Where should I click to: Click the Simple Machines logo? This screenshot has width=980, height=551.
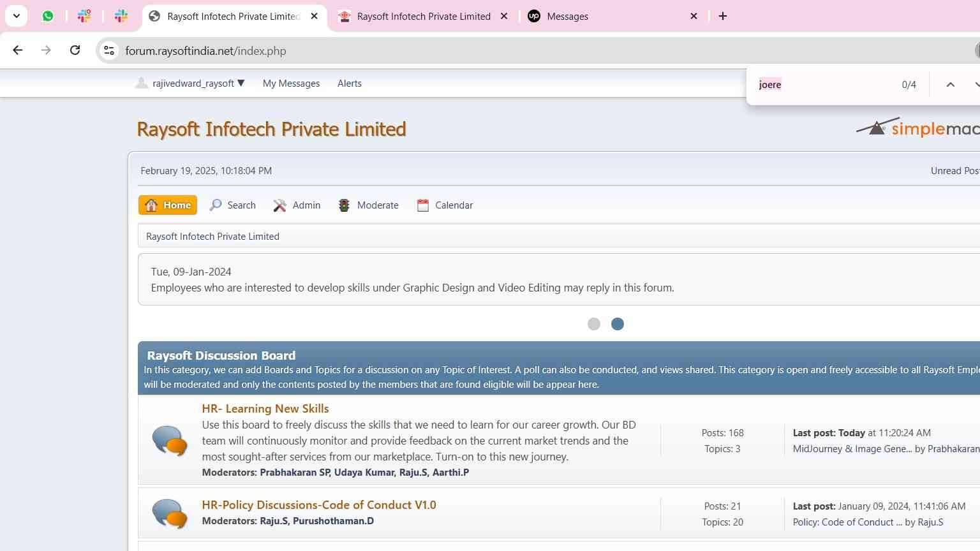(917, 128)
